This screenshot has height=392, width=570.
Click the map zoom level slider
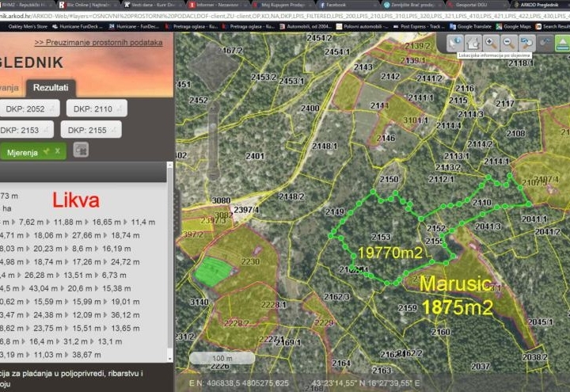(x=212, y=127)
